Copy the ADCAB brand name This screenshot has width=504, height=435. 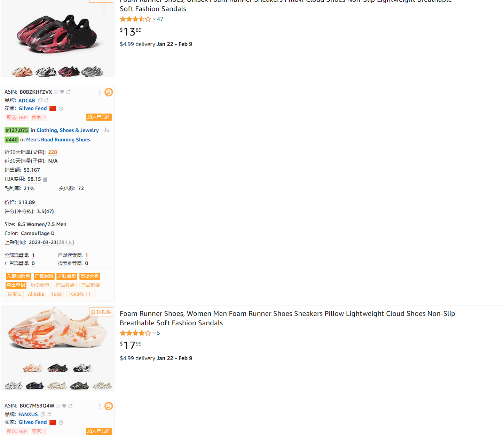tap(40, 100)
